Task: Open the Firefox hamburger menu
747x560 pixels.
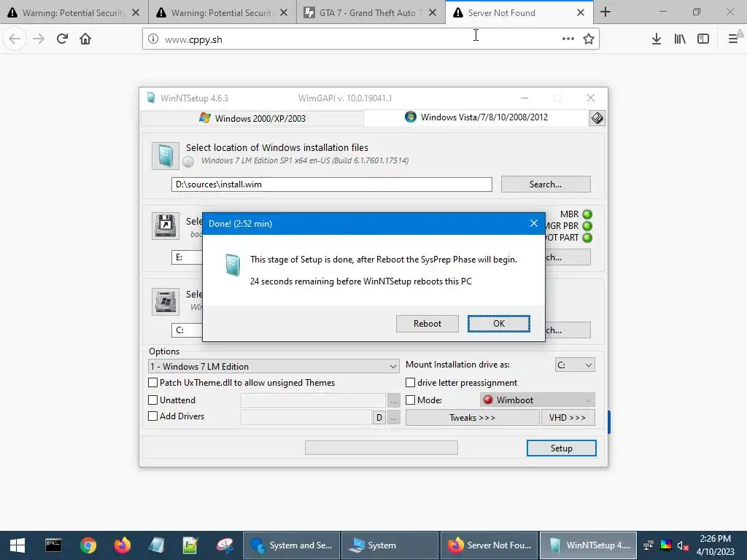Action: click(x=733, y=39)
